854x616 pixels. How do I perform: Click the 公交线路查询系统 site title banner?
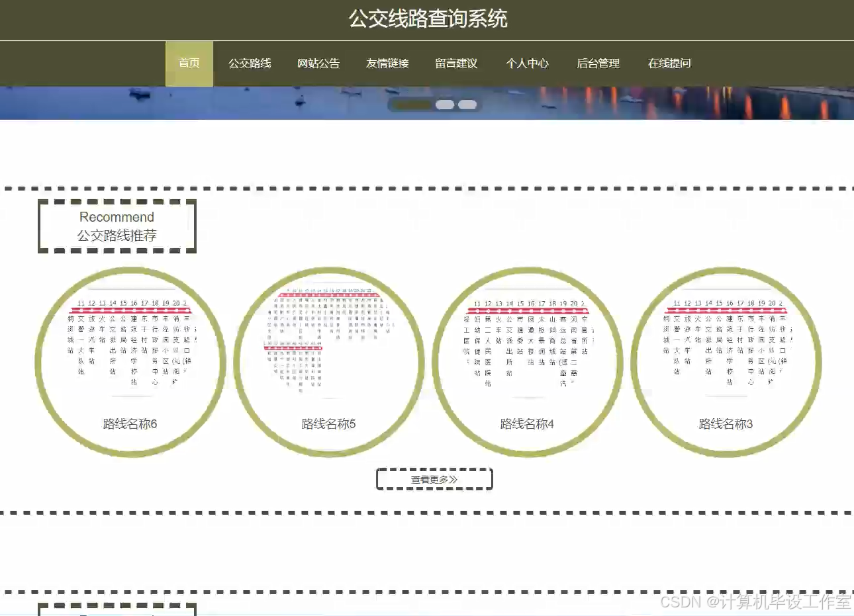427,19
